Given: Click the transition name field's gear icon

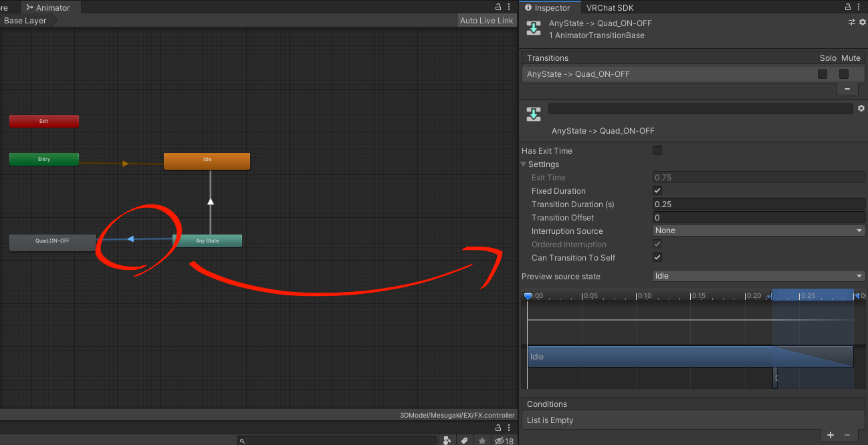Looking at the screenshot, I should pos(861,108).
